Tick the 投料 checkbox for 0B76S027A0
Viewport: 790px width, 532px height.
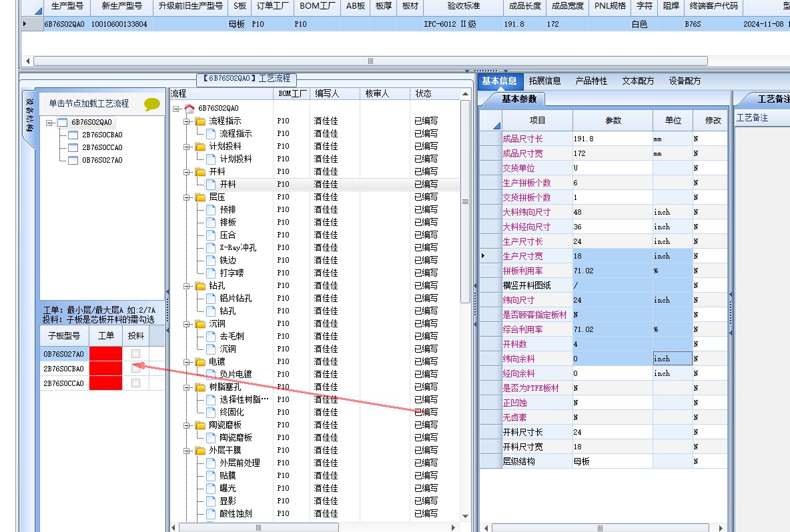coord(135,354)
